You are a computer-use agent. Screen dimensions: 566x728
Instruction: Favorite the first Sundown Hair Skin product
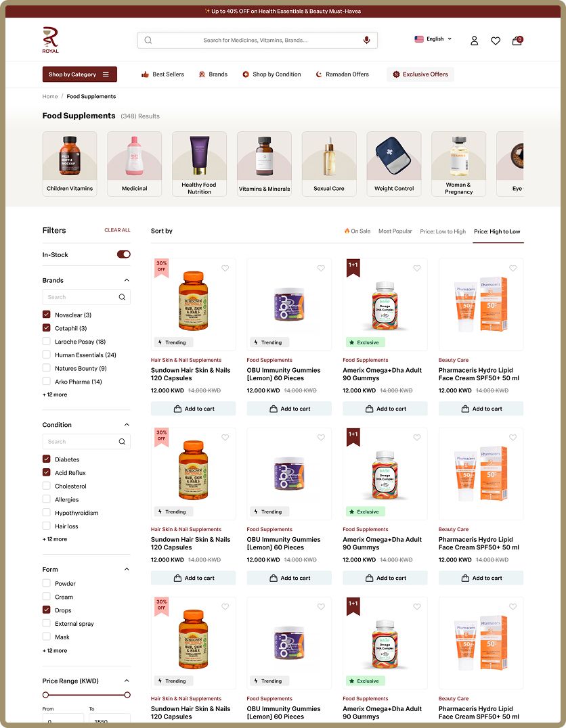pos(225,269)
